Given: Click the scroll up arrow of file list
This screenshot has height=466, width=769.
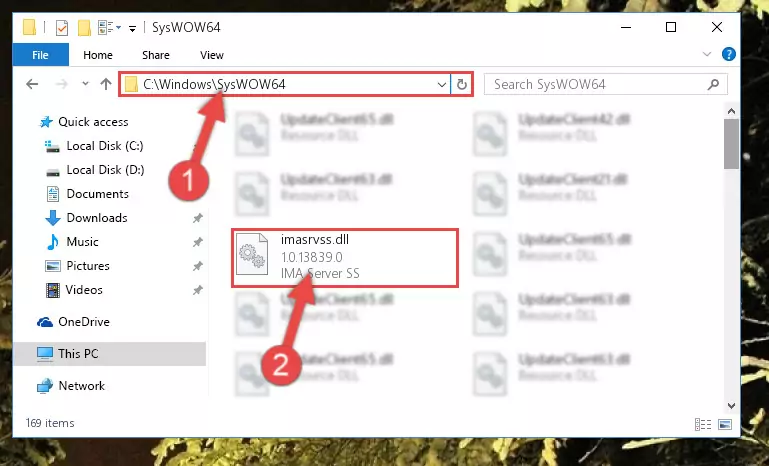Looking at the screenshot, I should 731,111.
